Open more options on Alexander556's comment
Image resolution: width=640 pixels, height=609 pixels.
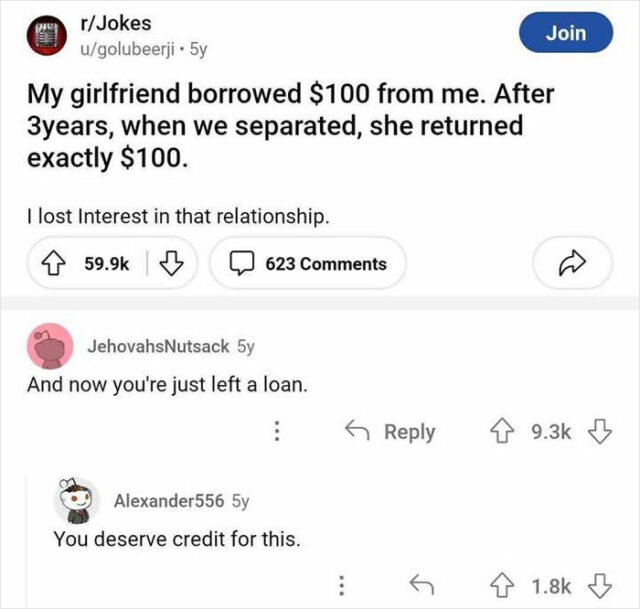tap(342, 583)
